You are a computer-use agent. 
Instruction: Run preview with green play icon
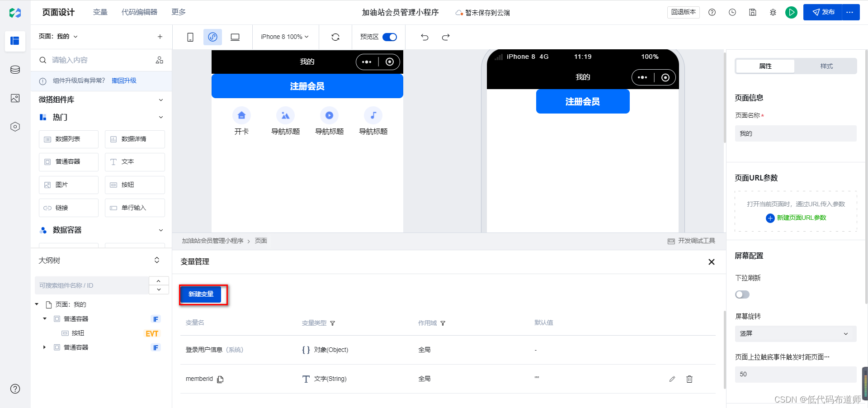[x=791, y=12]
